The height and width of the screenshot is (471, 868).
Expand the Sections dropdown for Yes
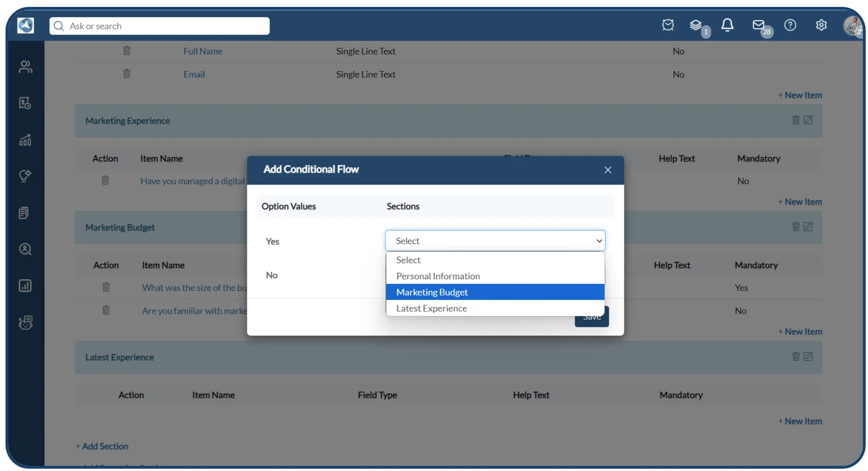(495, 241)
